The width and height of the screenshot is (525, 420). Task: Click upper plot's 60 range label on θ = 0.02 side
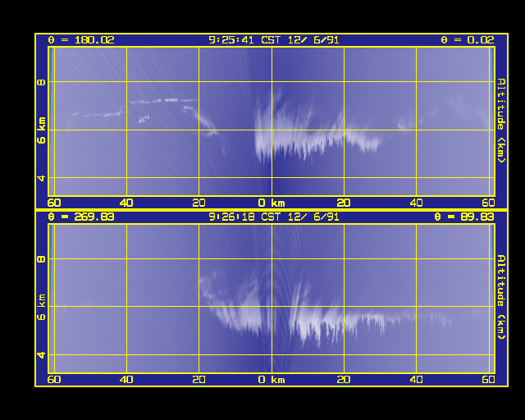pyautogui.click(x=489, y=203)
